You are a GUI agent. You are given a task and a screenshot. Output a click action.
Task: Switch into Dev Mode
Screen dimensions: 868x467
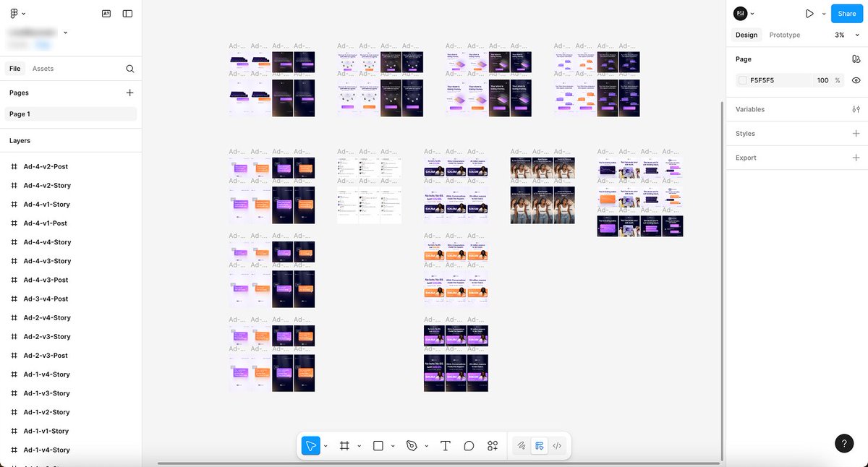[557, 445]
